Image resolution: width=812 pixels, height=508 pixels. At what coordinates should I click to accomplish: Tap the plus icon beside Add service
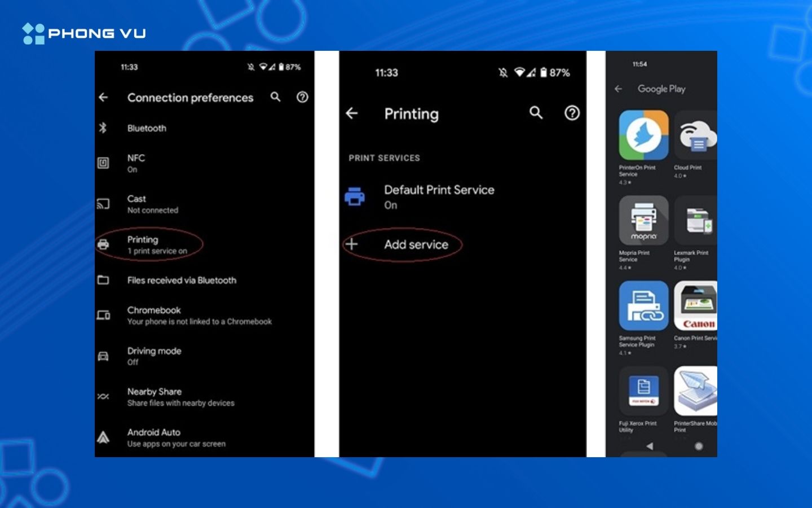[x=352, y=244]
